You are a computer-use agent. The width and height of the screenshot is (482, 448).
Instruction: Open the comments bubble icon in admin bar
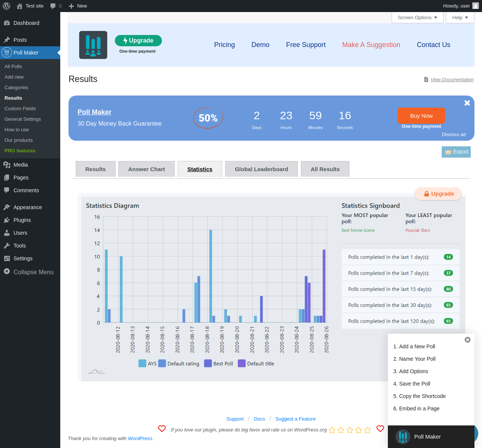click(53, 6)
